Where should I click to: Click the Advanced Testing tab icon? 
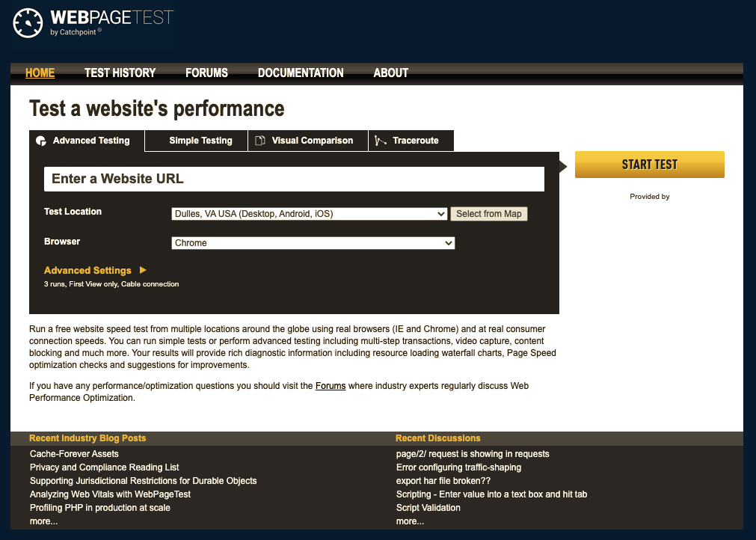pos(41,141)
